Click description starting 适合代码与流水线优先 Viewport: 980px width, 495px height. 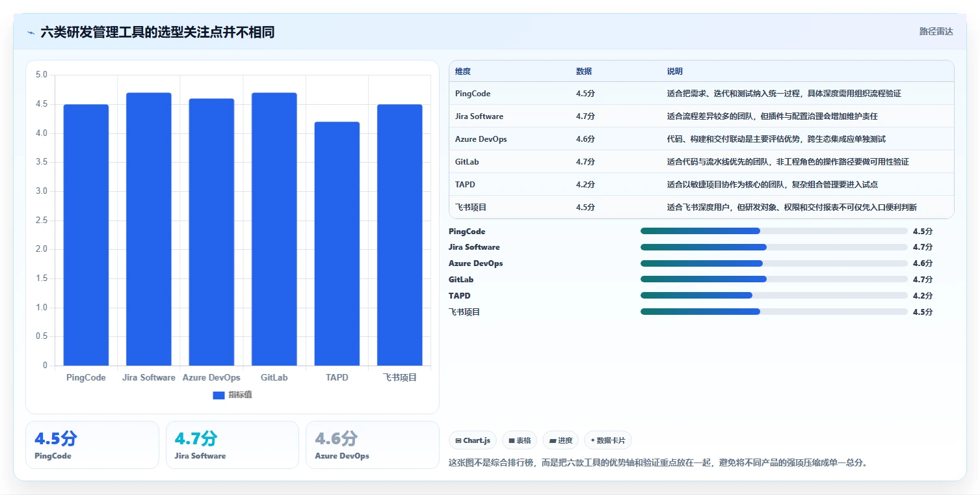coord(788,162)
